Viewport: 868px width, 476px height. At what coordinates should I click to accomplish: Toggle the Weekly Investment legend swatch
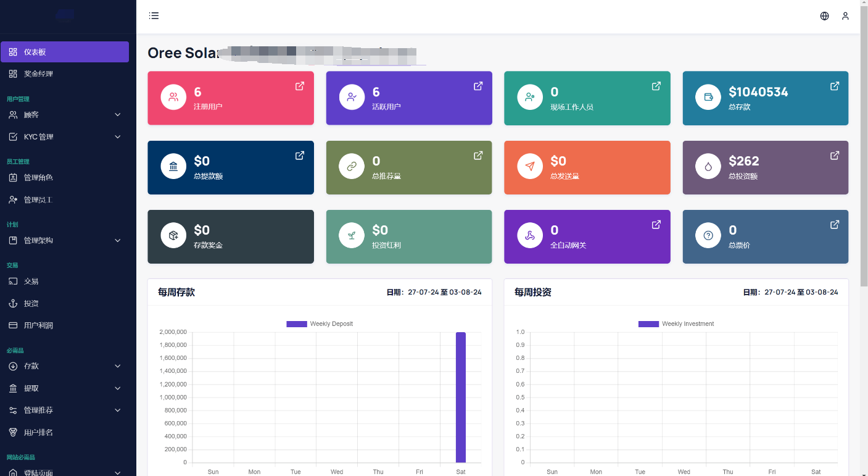coord(648,324)
